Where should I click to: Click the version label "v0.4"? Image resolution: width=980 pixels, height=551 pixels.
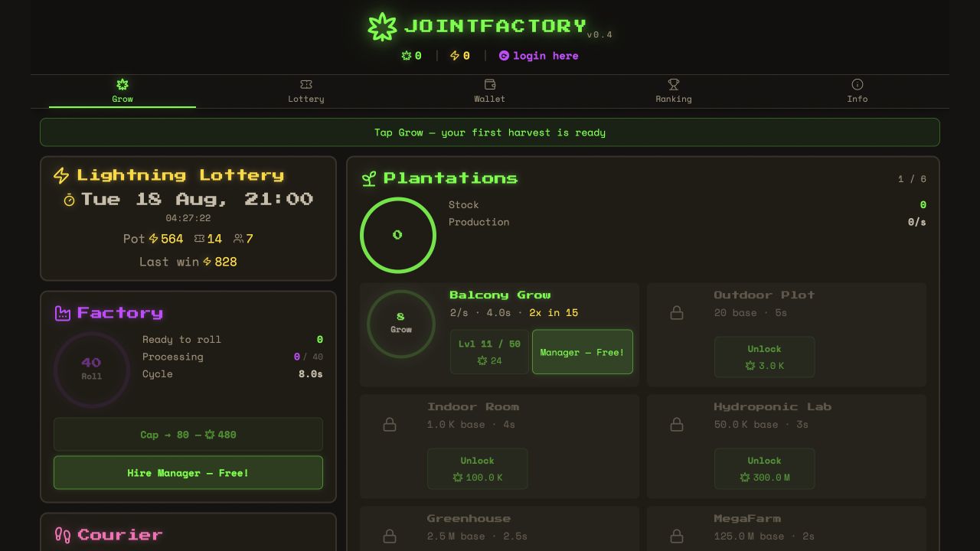(x=599, y=35)
